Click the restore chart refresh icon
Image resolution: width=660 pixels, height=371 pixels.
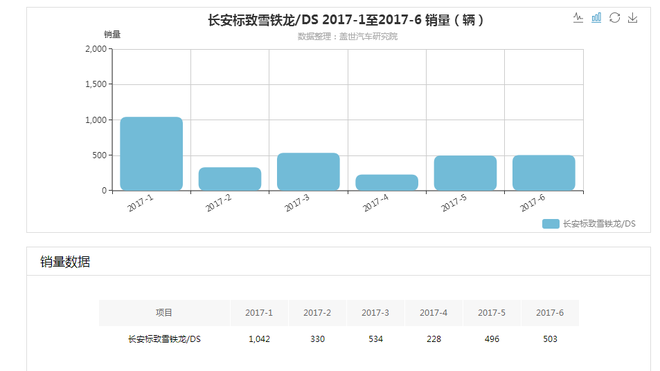tap(615, 18)
